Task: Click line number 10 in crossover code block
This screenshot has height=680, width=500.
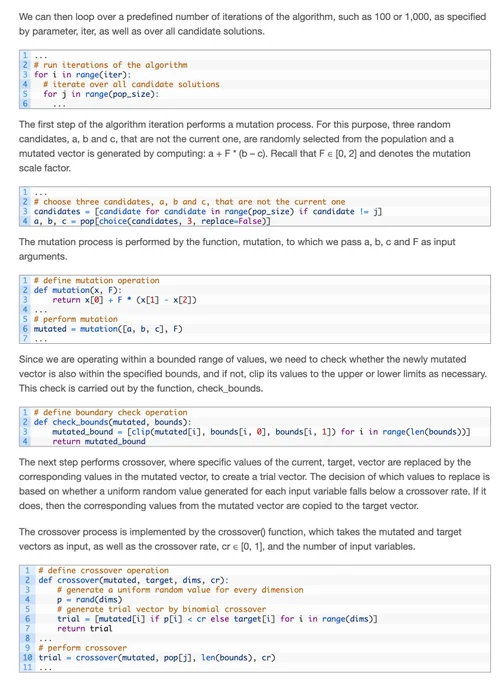Action: click(27, 657)
